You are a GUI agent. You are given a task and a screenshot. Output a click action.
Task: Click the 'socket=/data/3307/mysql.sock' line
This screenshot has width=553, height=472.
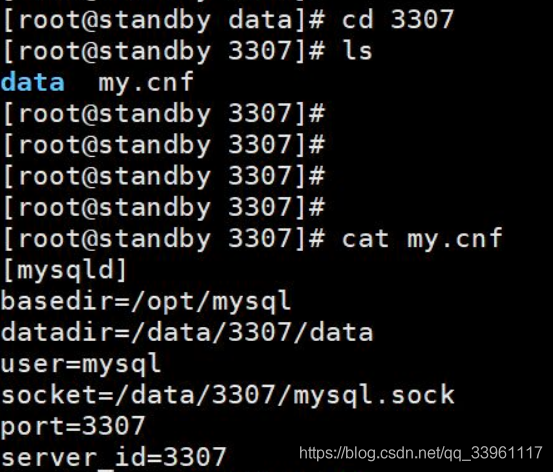tap(228, 395)
